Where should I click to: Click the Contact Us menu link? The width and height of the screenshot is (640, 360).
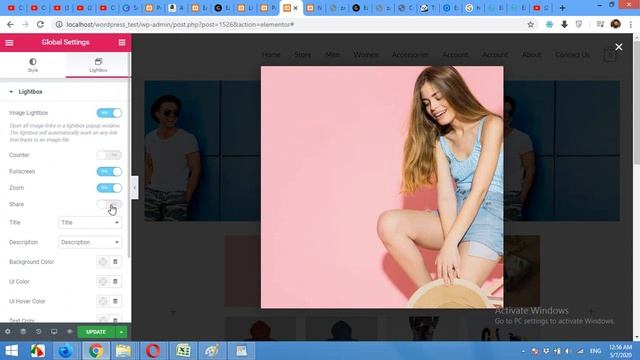pos(572,55)
